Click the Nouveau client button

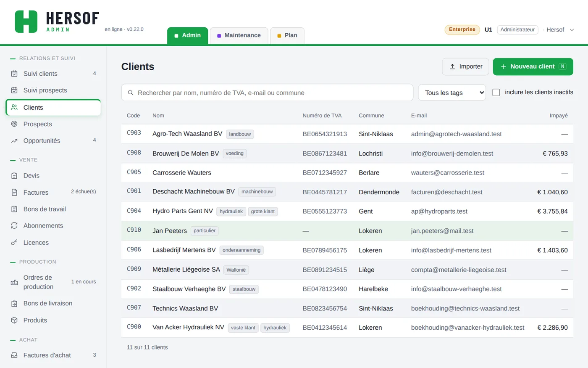(x=533, y=66)
